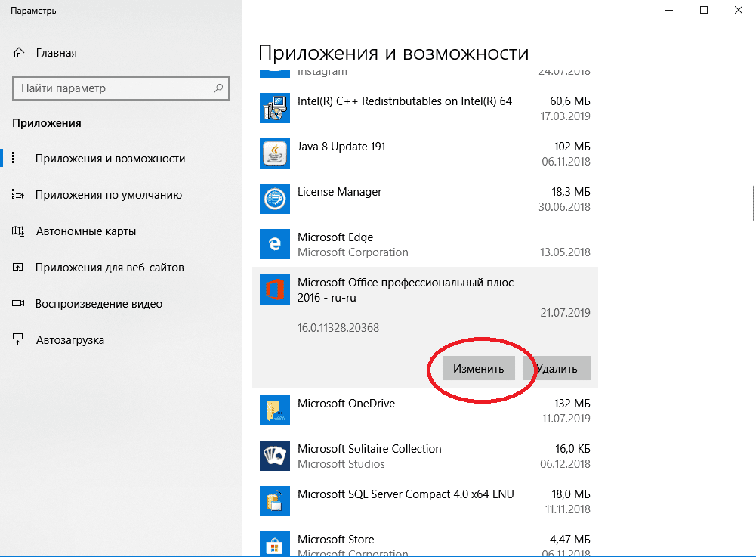
Task: Click the Microsoft Office app icon
Action: click(x=274, y=289)
